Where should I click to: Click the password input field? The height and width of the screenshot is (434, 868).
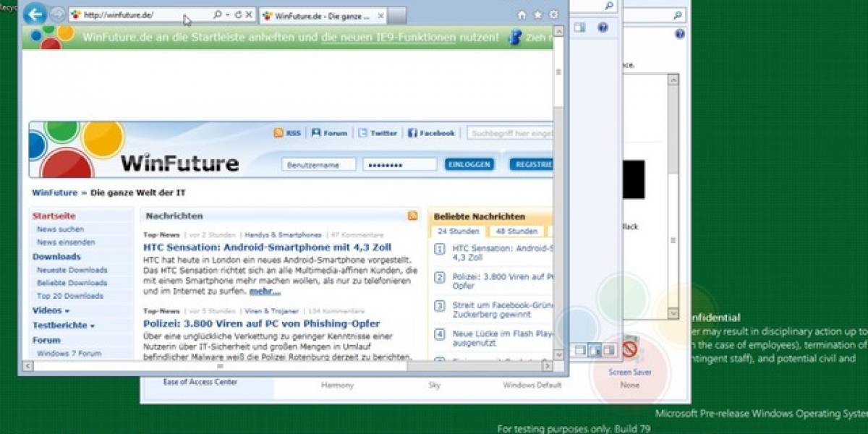click(399, 164)
